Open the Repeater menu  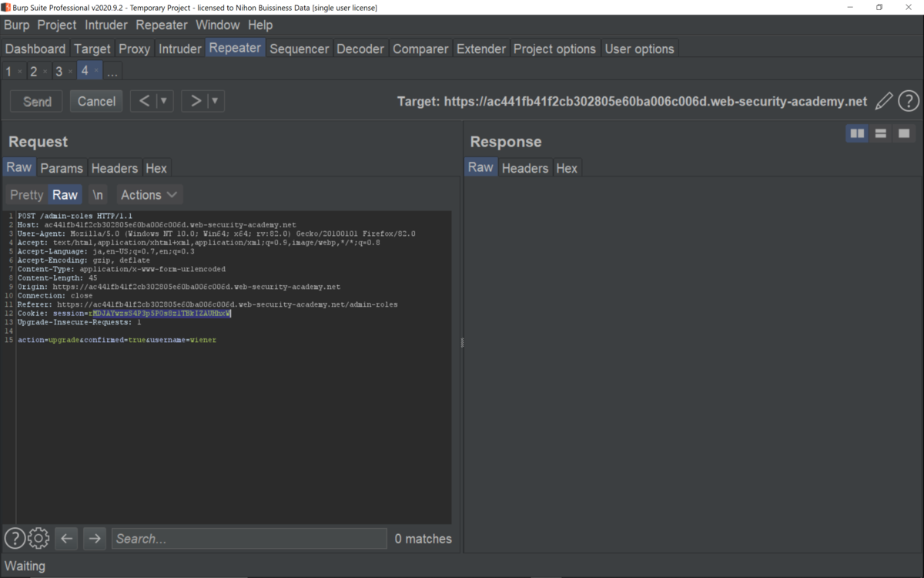[x=162, y=25]
